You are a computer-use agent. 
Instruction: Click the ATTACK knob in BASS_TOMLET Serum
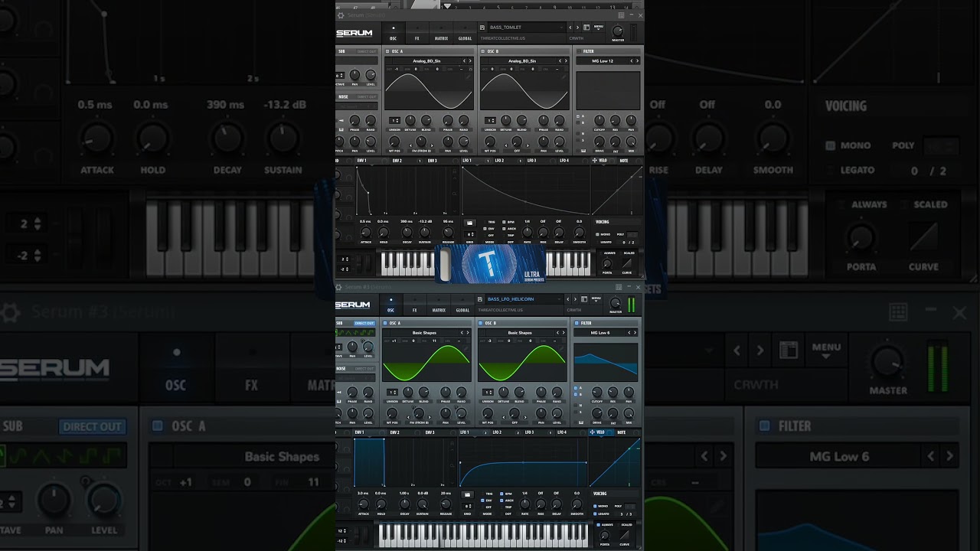coord(366,232)
